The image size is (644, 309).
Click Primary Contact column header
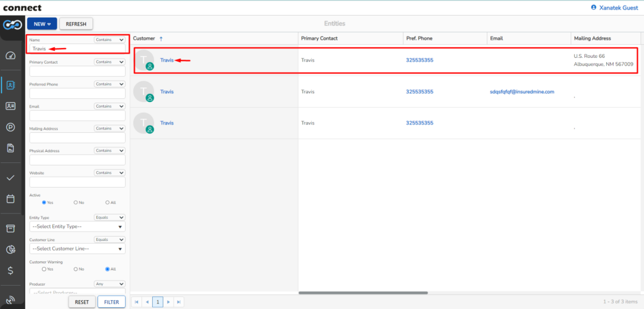pyautogui.click(x=319, y=38)
